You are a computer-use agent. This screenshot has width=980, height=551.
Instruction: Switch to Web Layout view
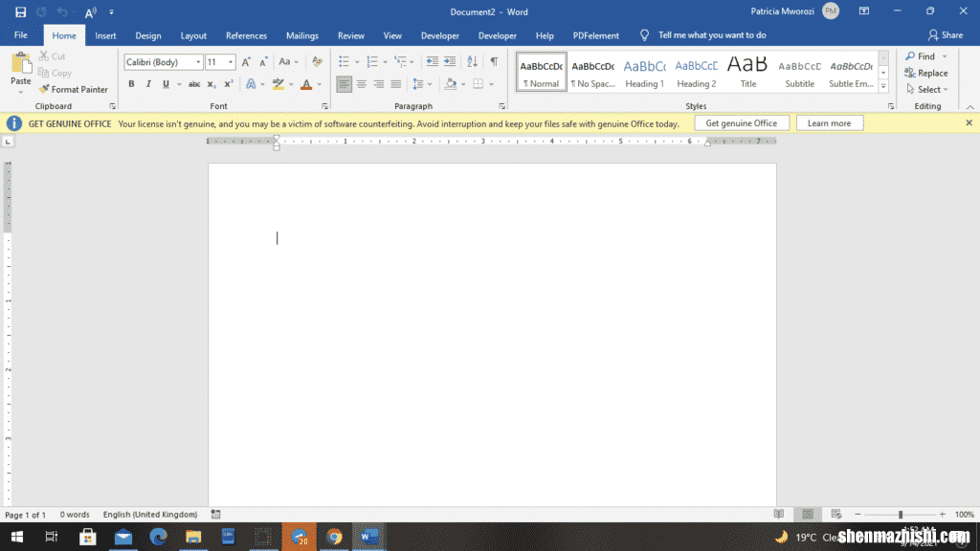click(836, 514)
